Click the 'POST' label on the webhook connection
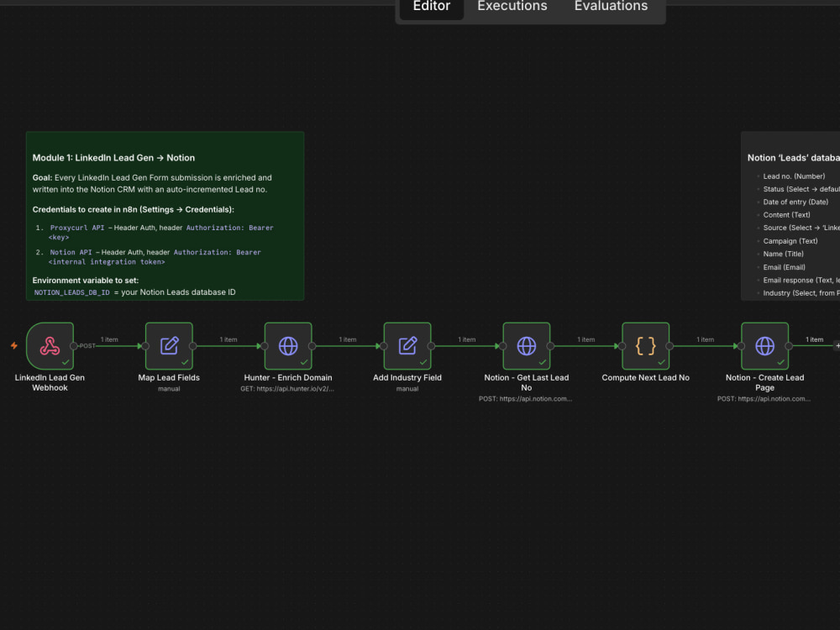 [x=87, y=346]
